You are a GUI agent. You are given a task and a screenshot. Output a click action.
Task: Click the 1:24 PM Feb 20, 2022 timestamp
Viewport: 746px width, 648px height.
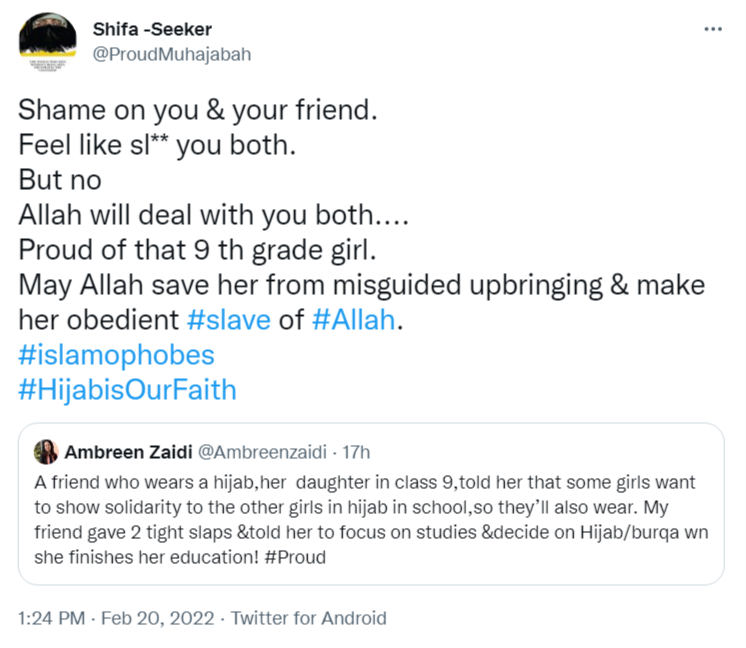116,618
